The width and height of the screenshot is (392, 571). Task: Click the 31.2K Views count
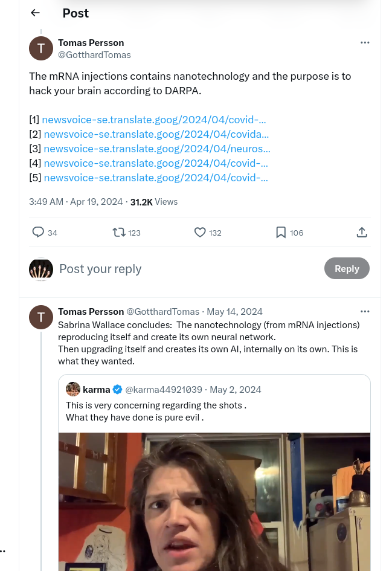154,202
